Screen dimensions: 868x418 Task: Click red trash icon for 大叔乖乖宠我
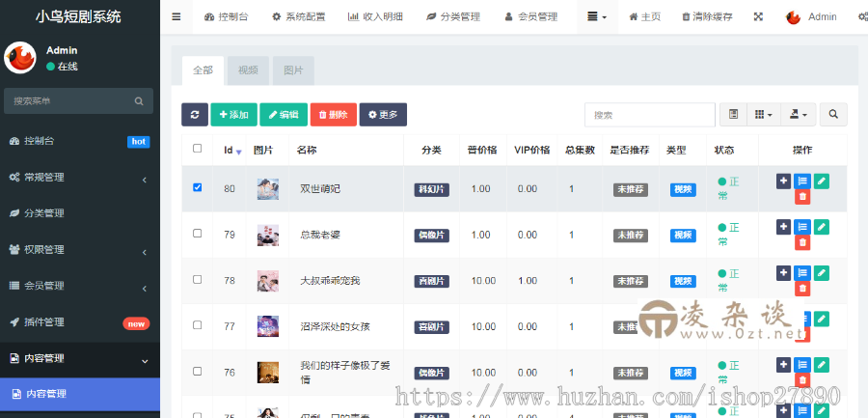point(802,289)
